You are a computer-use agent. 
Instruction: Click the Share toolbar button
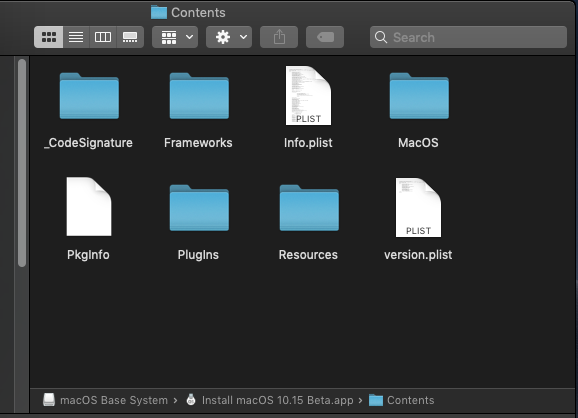click(279, 37)
